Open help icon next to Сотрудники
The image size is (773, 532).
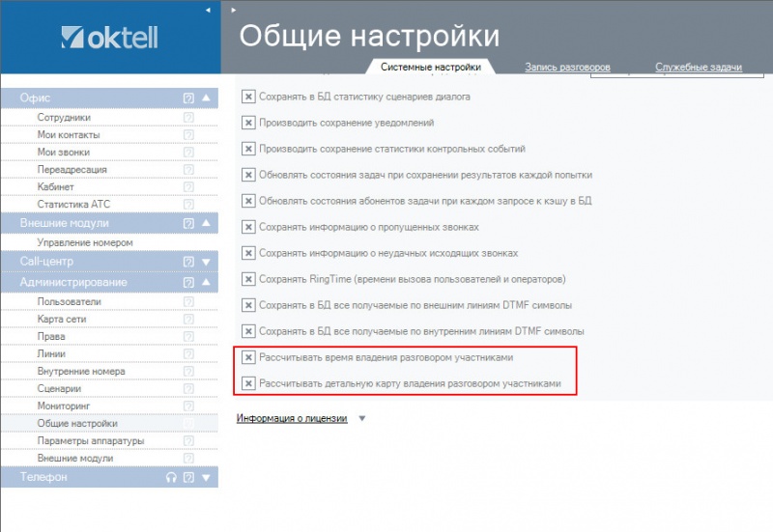pyautogui.click(x=188, y=117)
